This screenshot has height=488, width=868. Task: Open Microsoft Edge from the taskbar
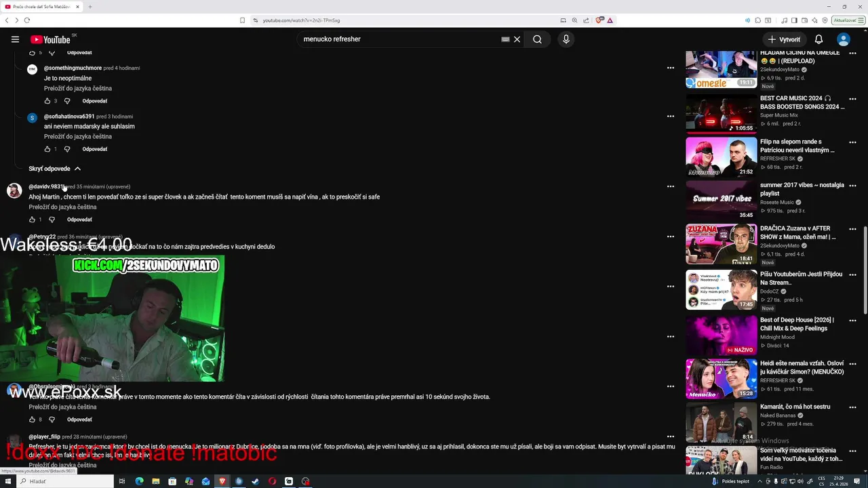(139, 481)
